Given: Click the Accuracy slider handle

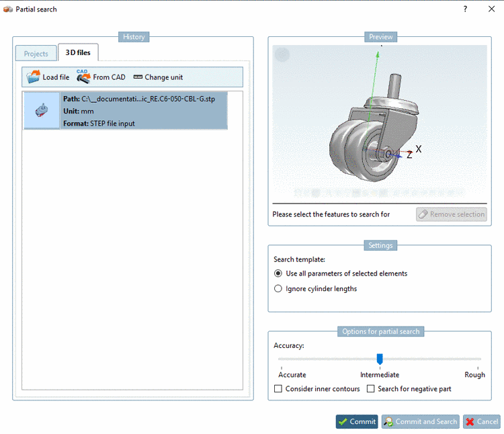Looking at the screenshot, I should [380, 359].
